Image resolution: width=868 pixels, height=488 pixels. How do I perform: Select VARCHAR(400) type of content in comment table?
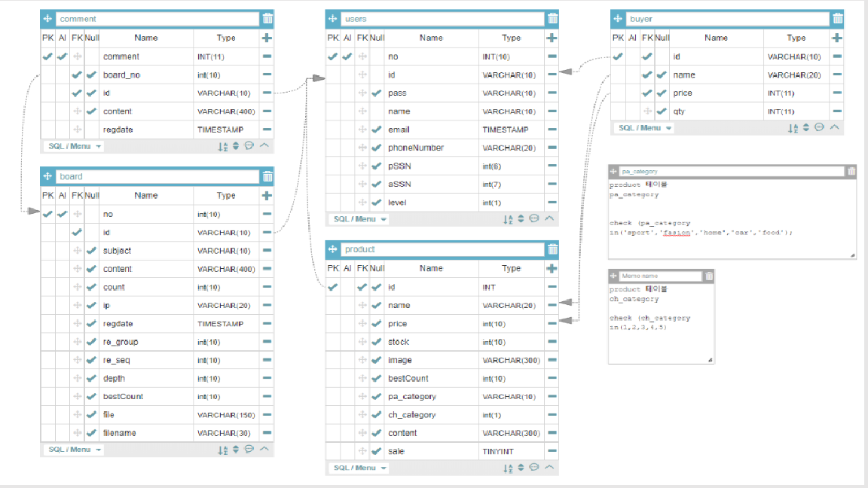(x=226, y=111)
